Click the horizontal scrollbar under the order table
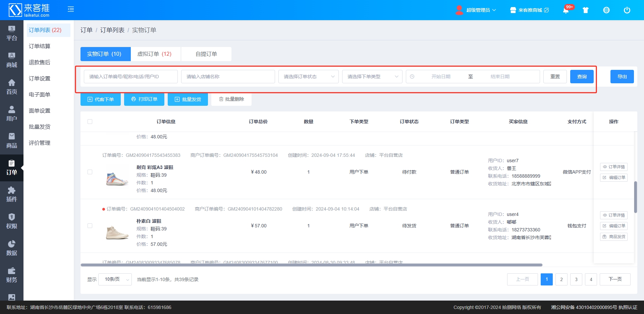The height and width of the screenshot is (314, 644). point(311,265)
